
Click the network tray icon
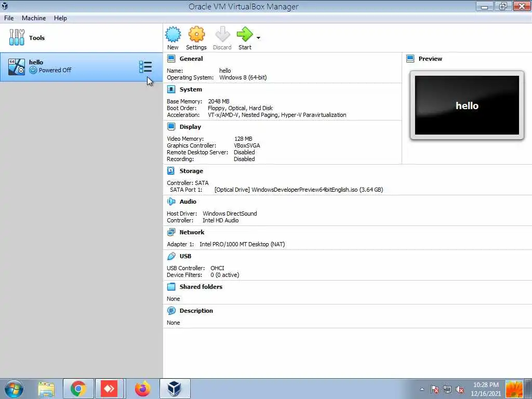(x=447, y=389)
